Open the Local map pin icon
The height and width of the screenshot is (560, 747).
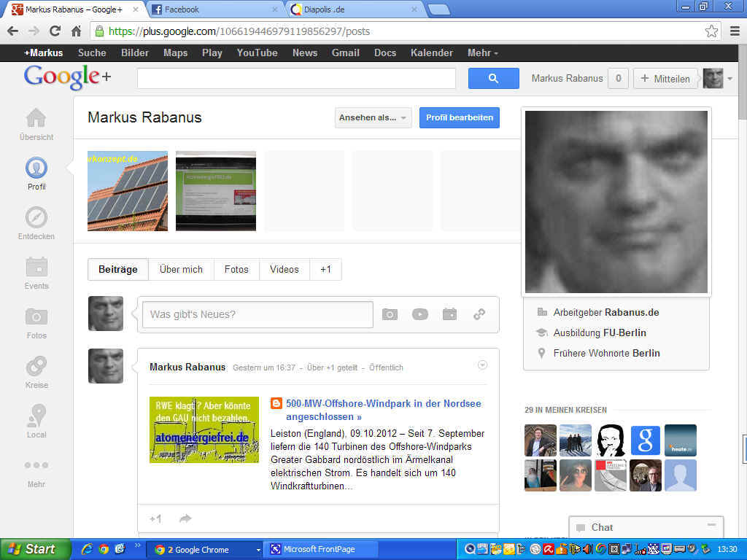pos(36,416)
